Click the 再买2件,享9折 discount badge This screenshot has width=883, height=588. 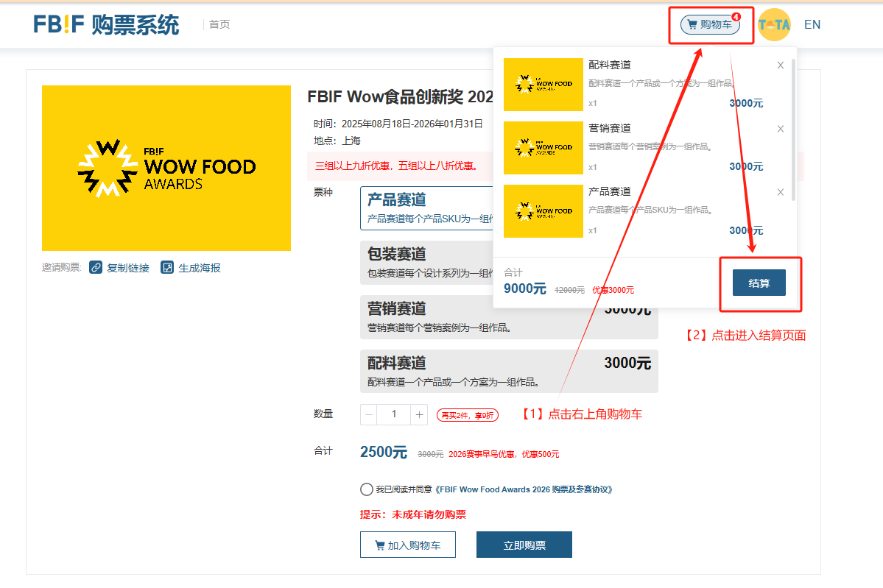(468, 415)
